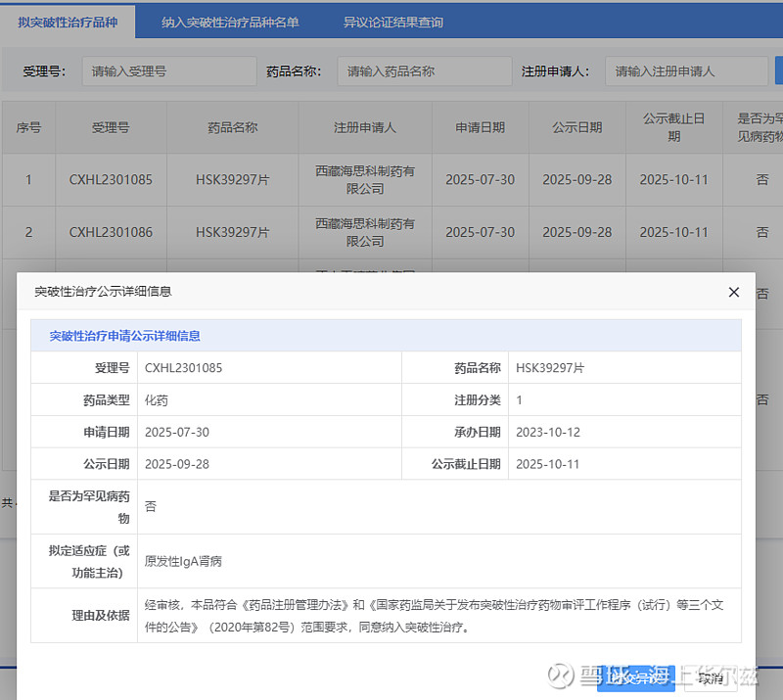Open the 异议论证结果查询 tab

click(x=392, y=22)
